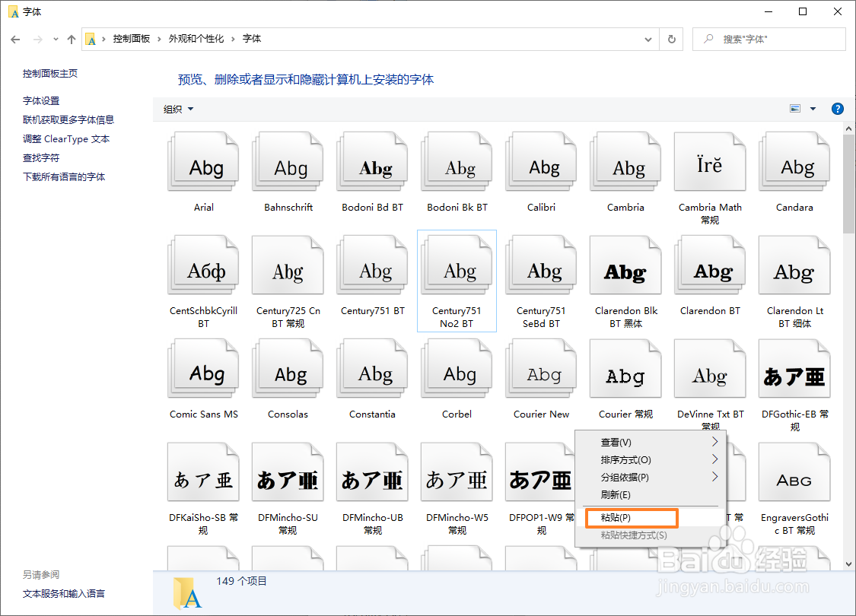The height and width of the screenshot is (616, 856).
Task: Open the address bar history dropdown
Action: click(x=648, y=39)
